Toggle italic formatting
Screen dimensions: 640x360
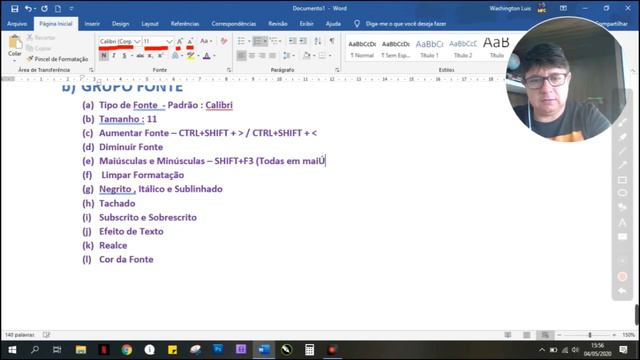point(114,56)
